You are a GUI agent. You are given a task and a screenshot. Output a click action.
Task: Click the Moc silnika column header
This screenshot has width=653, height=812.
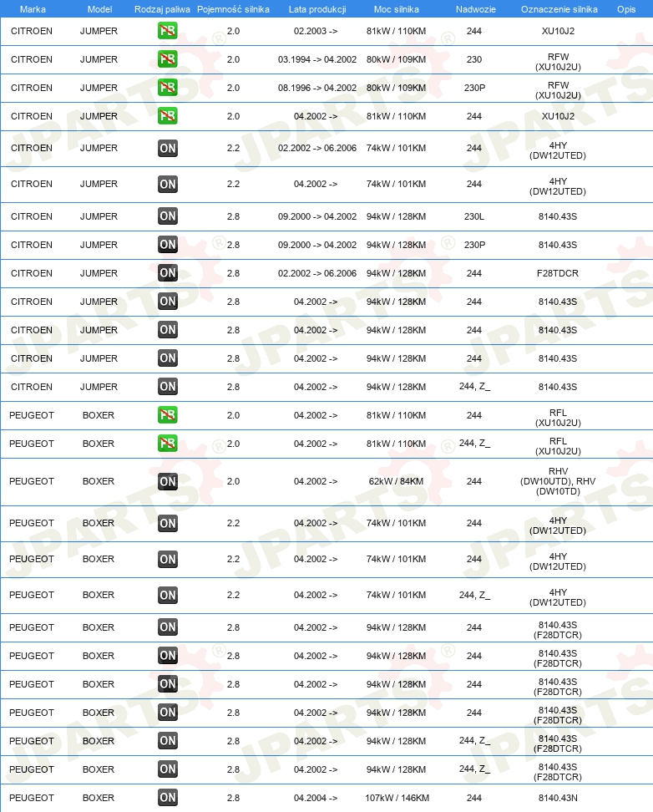click(396, 9)
